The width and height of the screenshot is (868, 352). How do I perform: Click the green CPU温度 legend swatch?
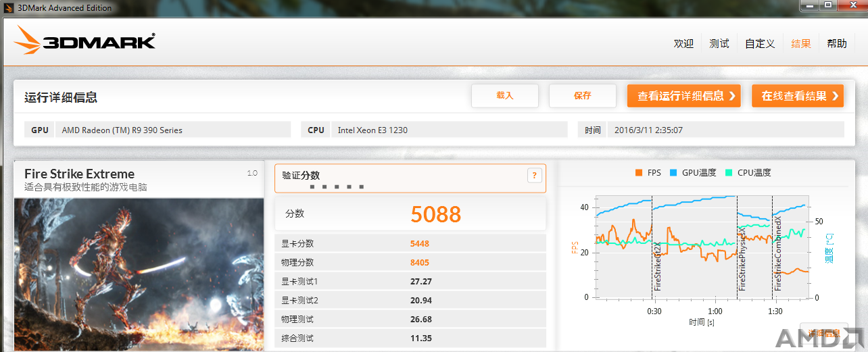coord(729,173)
